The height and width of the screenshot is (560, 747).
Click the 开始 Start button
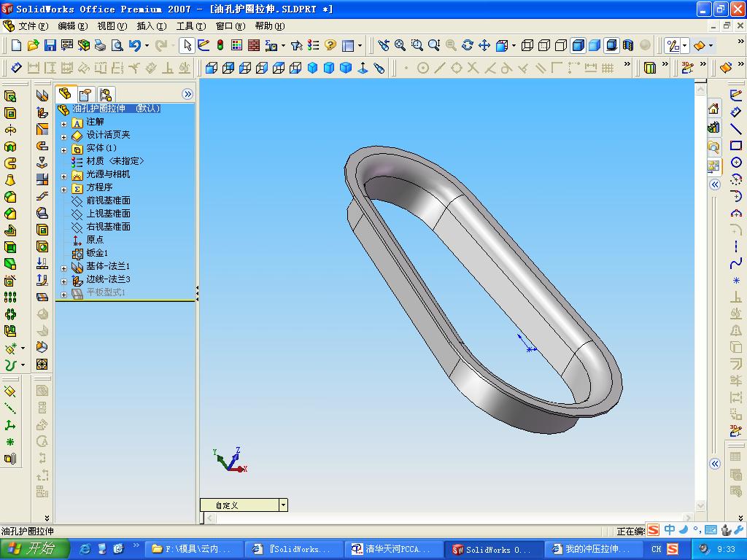coord(35,549)
